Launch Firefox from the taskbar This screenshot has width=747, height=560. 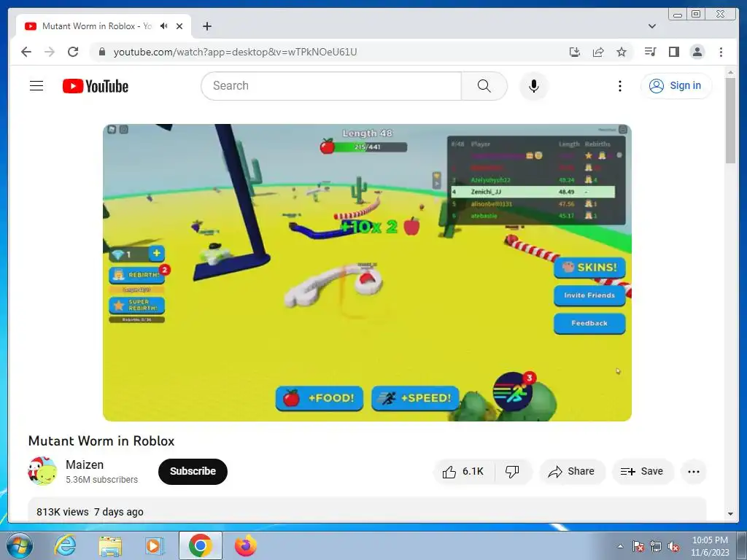246,545
